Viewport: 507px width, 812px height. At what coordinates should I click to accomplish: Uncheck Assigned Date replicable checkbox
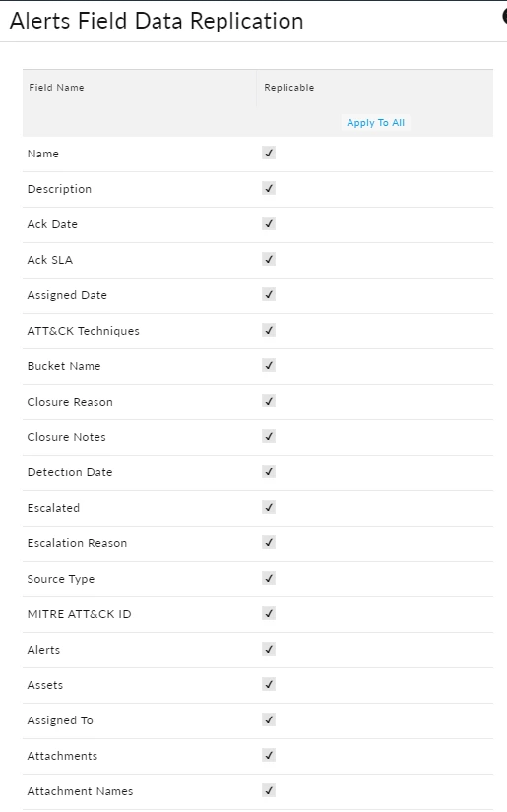click(x=269, y=294)
